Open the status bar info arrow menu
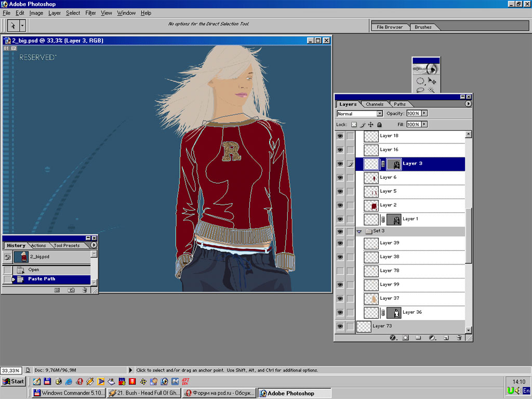The height and width of the screenshot is (399, 532). [130, 370]
